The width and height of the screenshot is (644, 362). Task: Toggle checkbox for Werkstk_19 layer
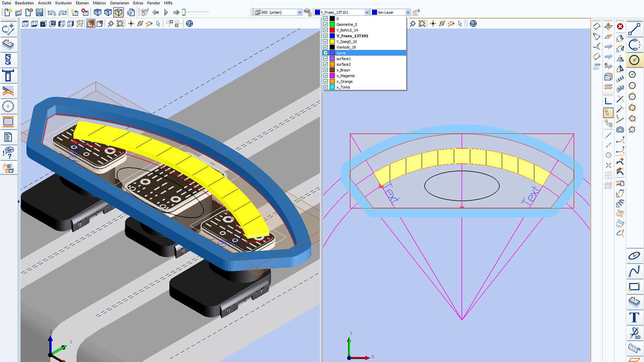(326, 47)
